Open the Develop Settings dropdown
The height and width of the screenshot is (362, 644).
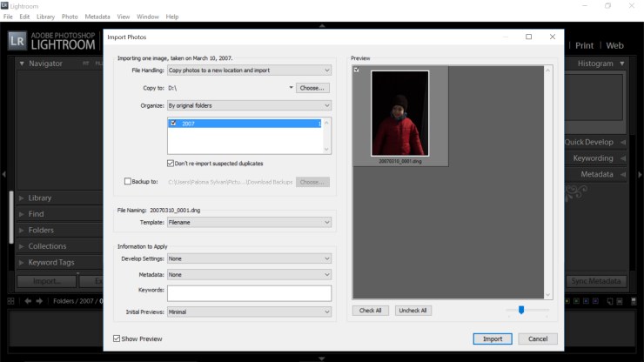(249, 258)
